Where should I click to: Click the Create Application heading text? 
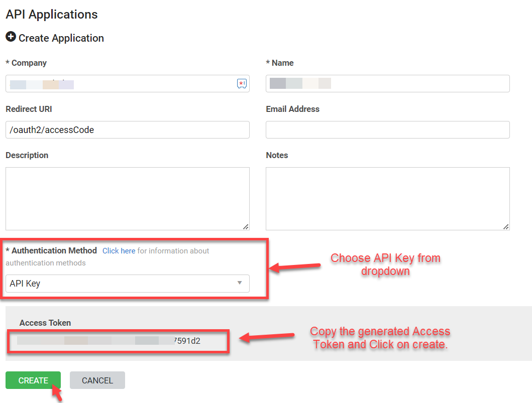(61, 38)
